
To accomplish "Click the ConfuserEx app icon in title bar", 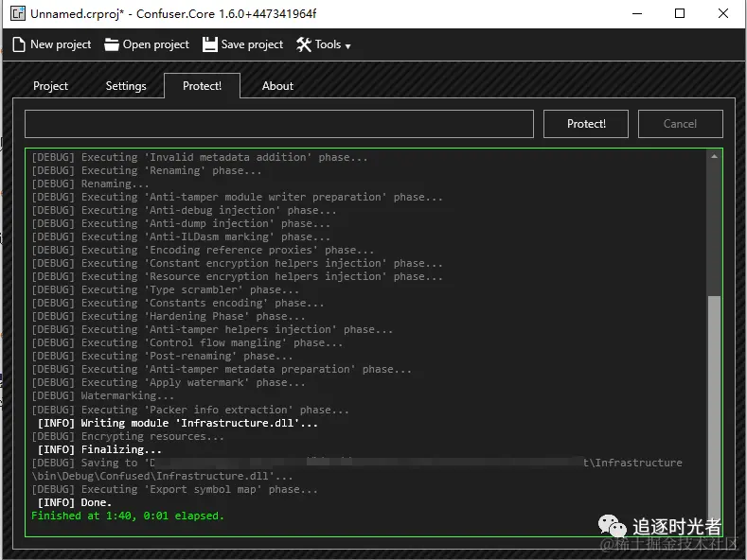I will tap(18, 13).
